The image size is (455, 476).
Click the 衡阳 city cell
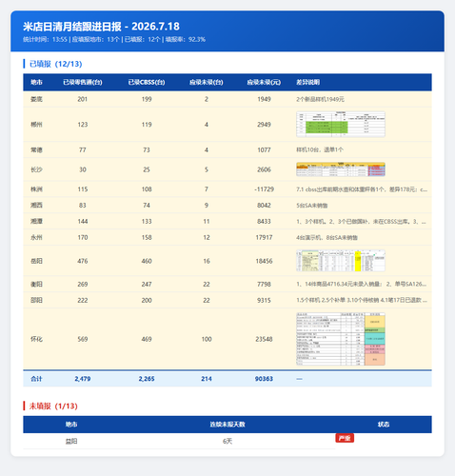[x=36, y=284]
